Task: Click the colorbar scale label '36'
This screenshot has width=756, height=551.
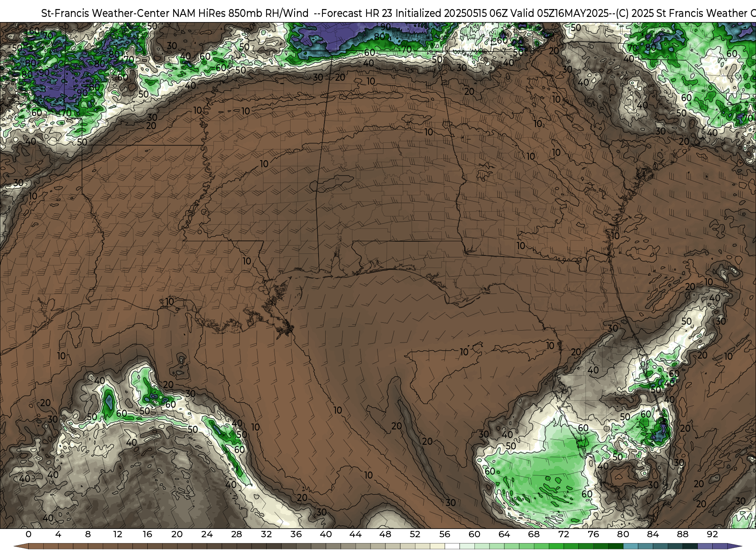Action: pos(296,534)
